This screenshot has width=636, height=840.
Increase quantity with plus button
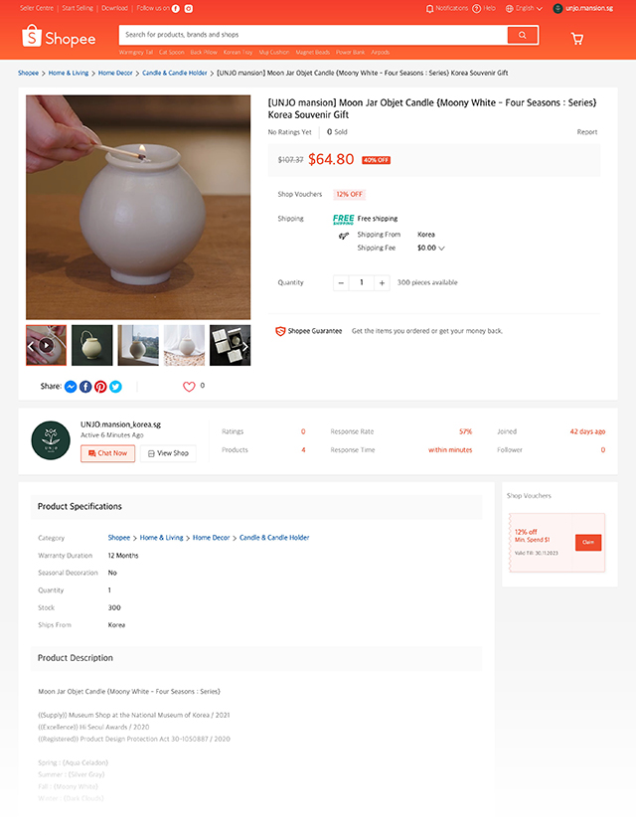pyautogui.click(x=383, y=282)
